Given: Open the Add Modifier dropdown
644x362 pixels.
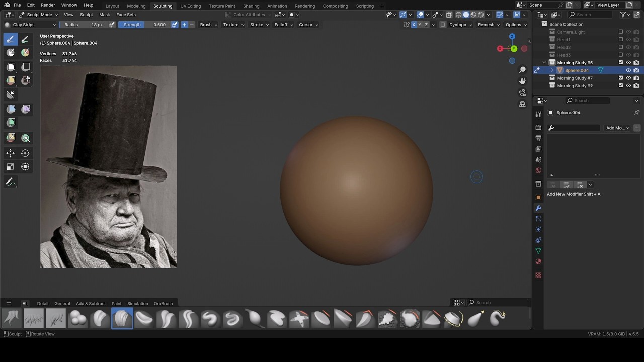Looking at the screenshot, I should (x=617, y=128).
